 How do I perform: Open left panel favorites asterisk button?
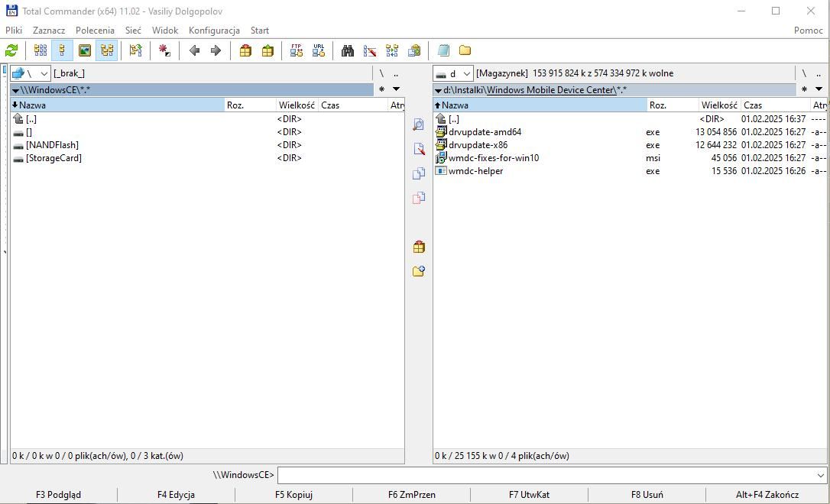(381, 89)
